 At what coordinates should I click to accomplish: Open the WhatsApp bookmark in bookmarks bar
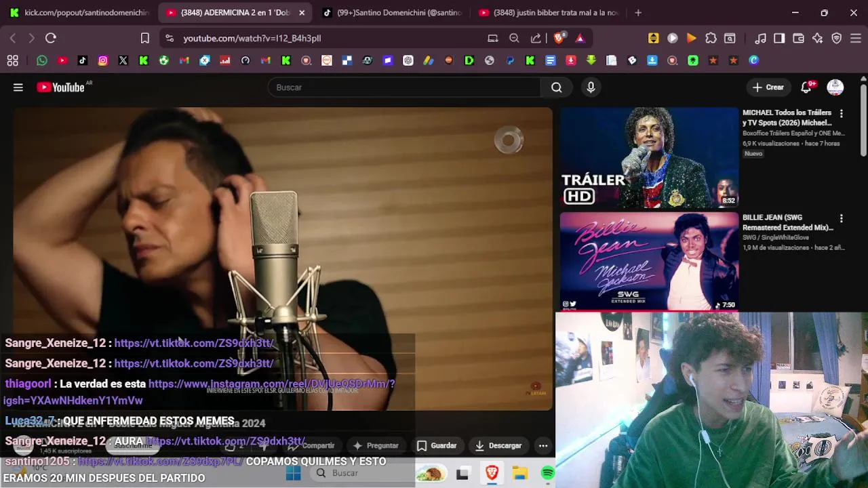pos(42,60)
